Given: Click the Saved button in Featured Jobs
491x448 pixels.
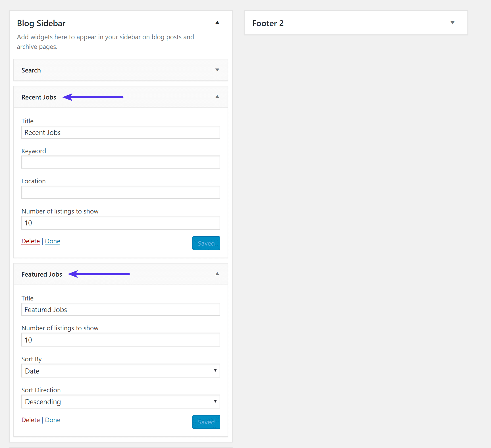Looking at the screenshot, I should 206,422.
